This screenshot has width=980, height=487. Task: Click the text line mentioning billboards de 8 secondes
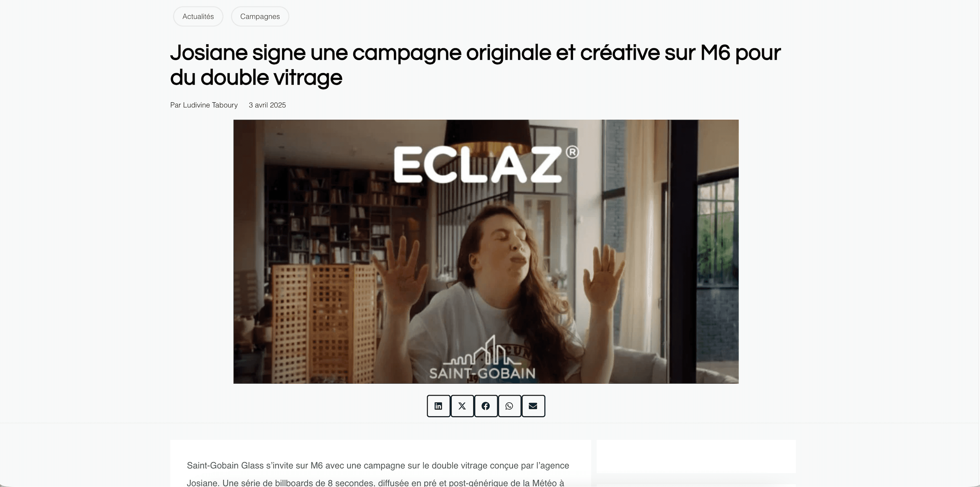point(375,483)
